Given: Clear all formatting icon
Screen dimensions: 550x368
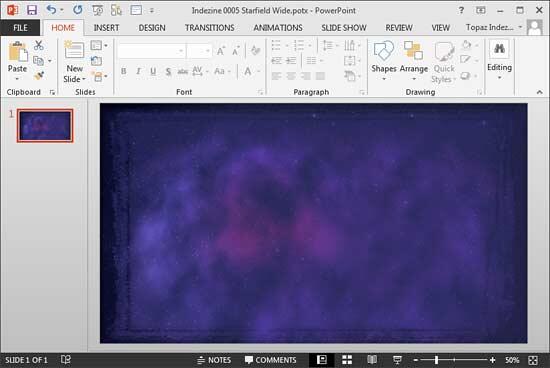Looking at the screenshot, I should (x=255, y=51).
